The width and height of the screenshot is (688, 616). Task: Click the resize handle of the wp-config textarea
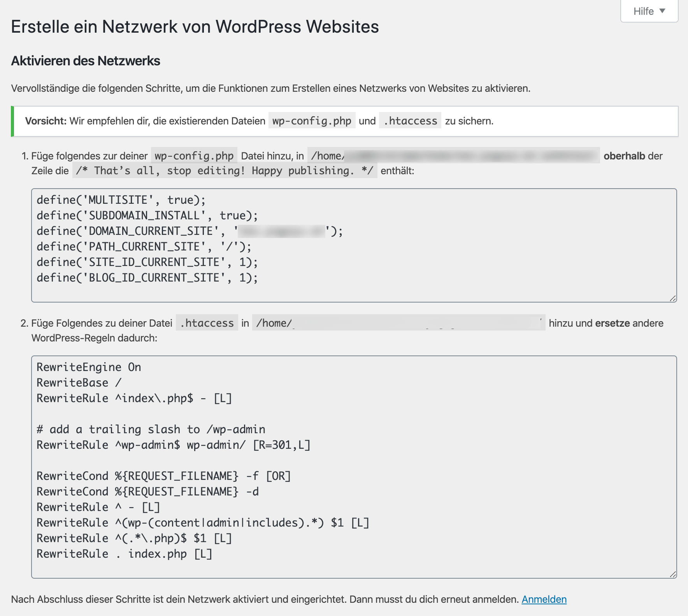(x=673, y=298)
